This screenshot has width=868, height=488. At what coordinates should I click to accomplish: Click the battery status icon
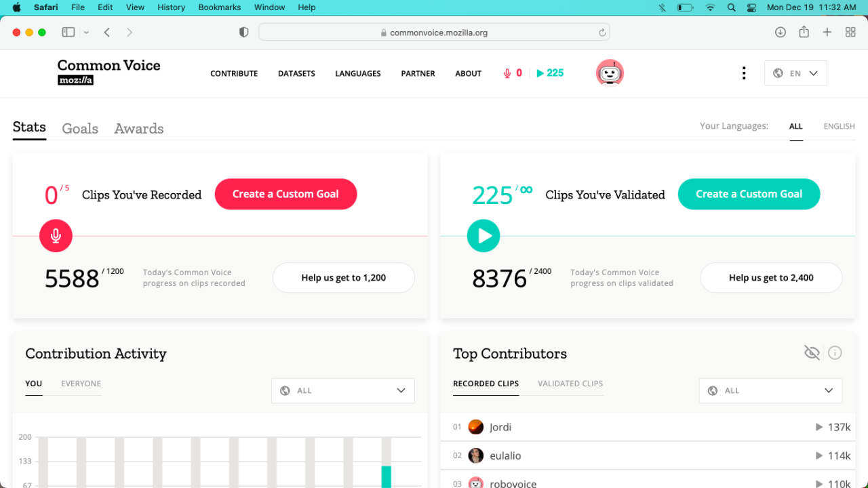[685, 7]
